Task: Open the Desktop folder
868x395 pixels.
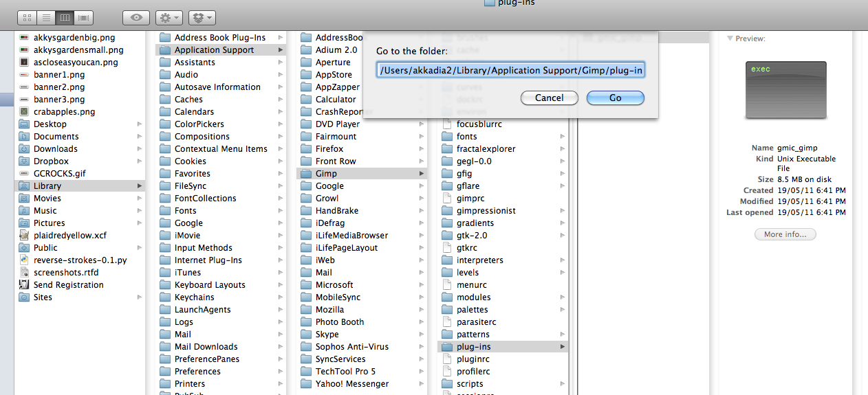Action: coord(50,124)
